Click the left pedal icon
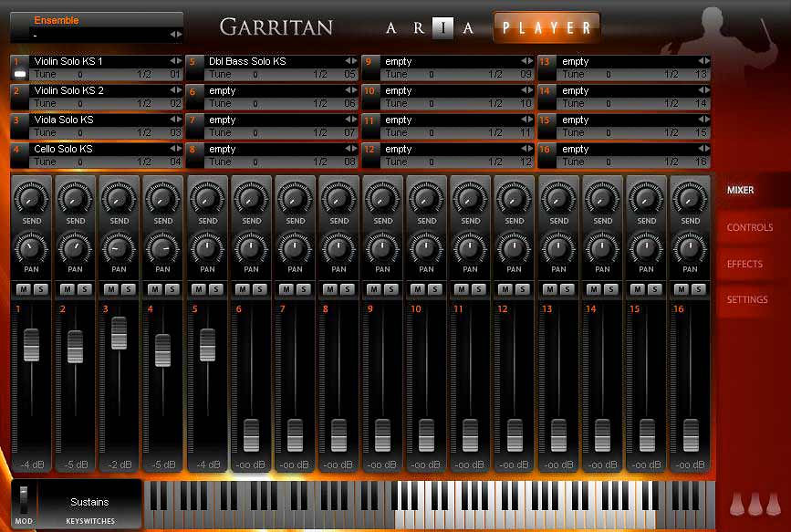 pos(737,504)
